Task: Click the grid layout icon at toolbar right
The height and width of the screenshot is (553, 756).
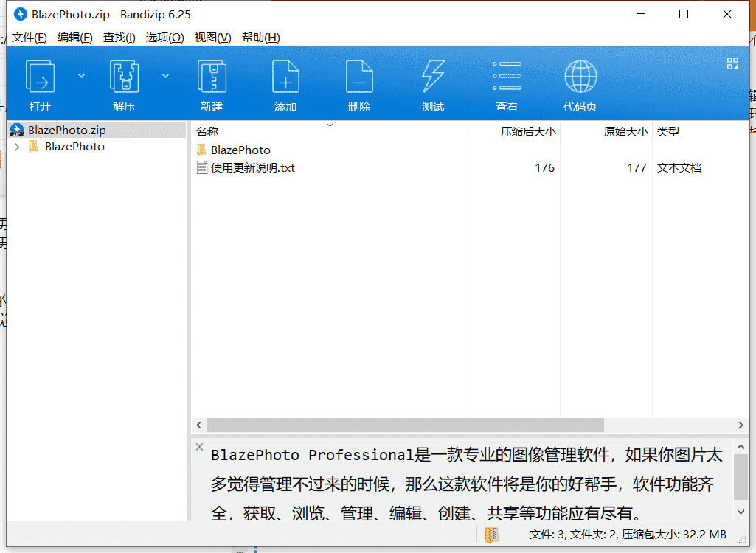Action: pyautogui.click(x=732, y=63)
